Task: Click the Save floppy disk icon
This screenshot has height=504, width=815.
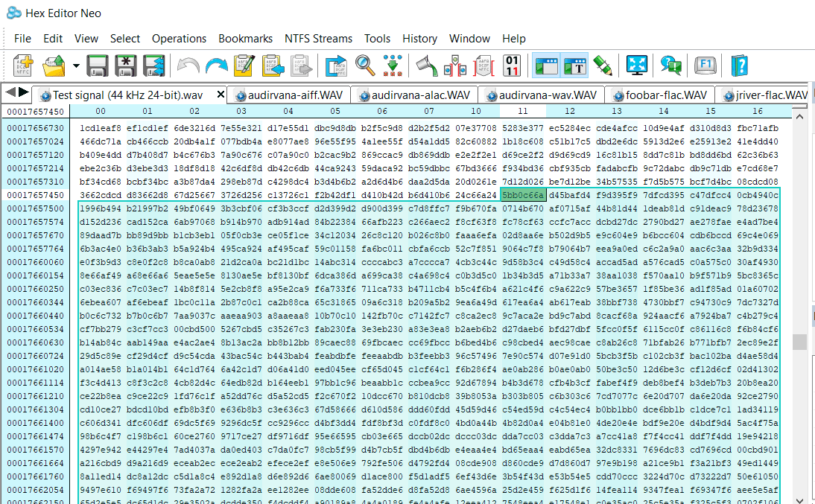Action: 98,66
